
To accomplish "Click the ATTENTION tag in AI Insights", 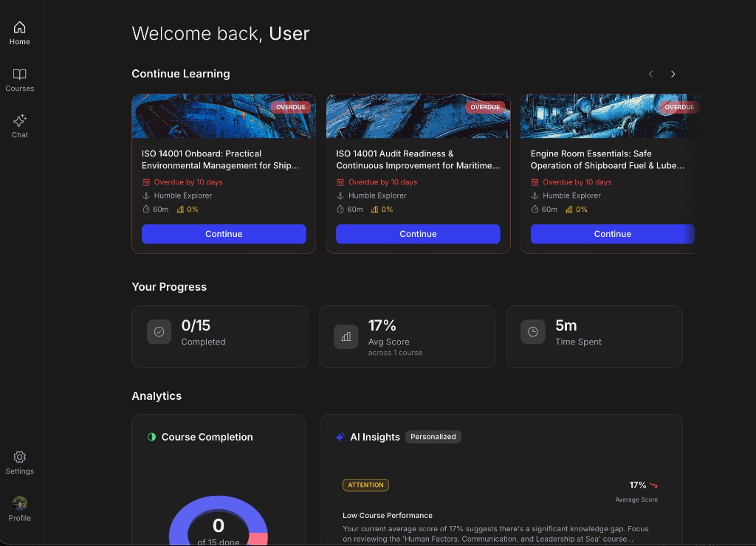I will point(365,485).
